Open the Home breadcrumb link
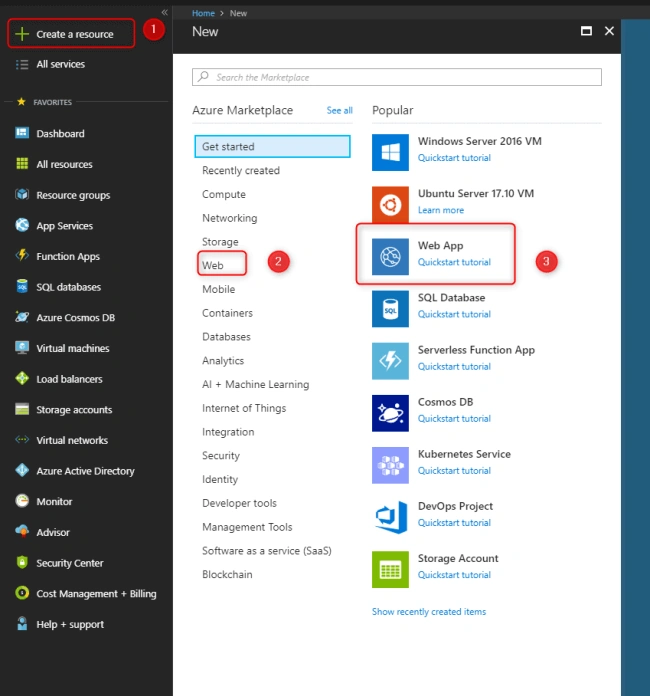This screenshot has width=650, height=696. (x=203, y=13)
